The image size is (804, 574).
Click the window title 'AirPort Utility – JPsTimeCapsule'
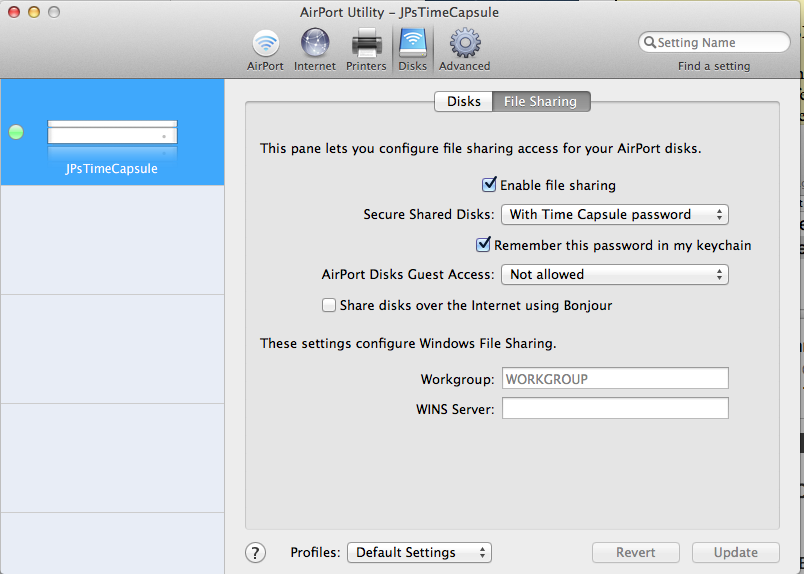(x=399, y=12)
